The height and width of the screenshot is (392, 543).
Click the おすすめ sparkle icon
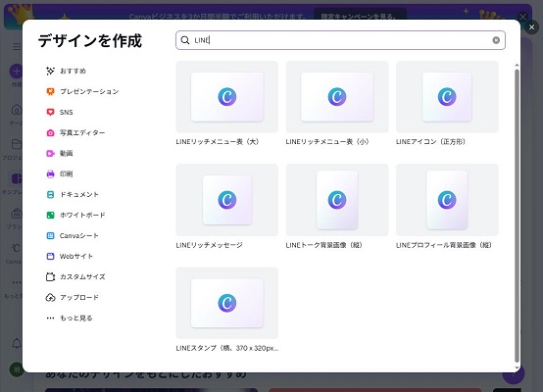[x=50, y=71]
